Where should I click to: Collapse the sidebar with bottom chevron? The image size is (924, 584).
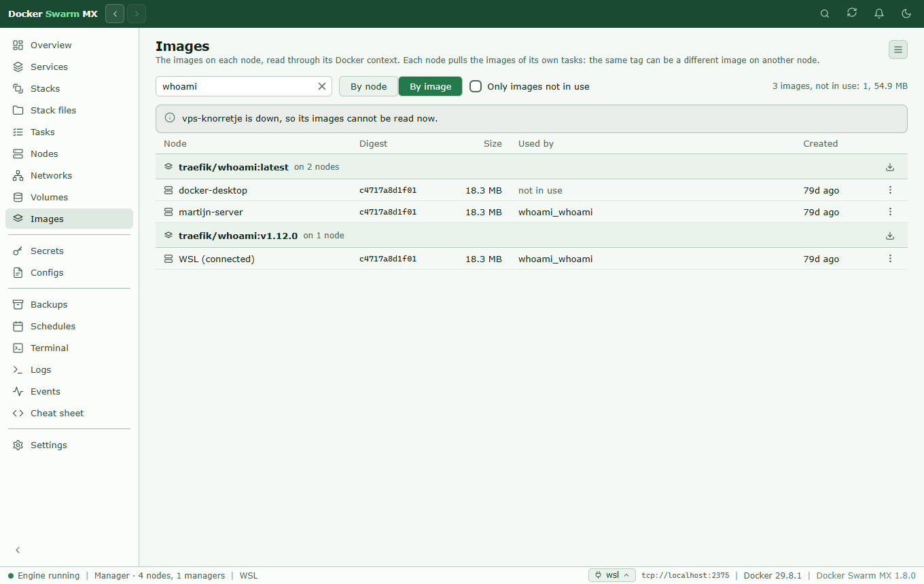18,550
